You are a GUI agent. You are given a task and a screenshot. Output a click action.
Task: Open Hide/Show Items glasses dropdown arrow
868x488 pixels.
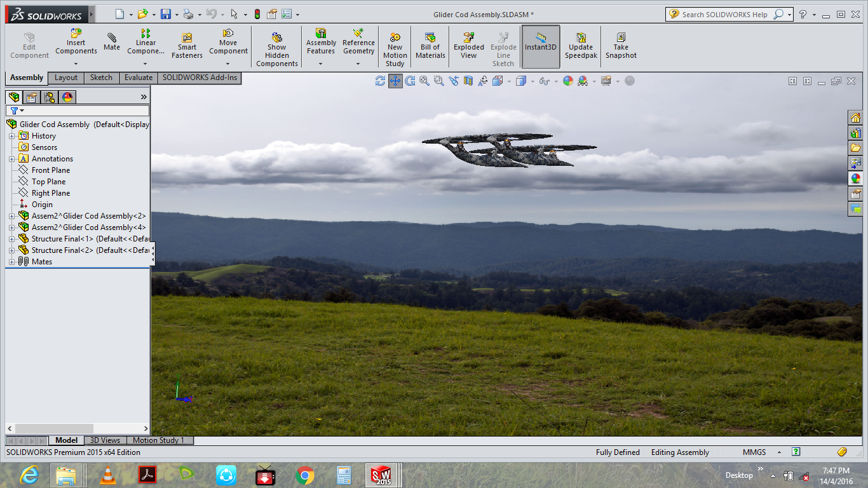tap(556, 81)
